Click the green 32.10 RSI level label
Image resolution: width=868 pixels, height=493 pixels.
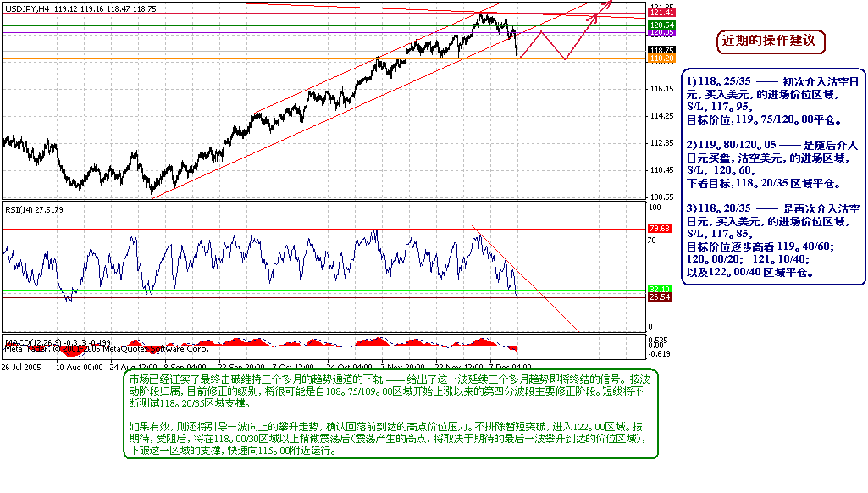coord(660,289)
